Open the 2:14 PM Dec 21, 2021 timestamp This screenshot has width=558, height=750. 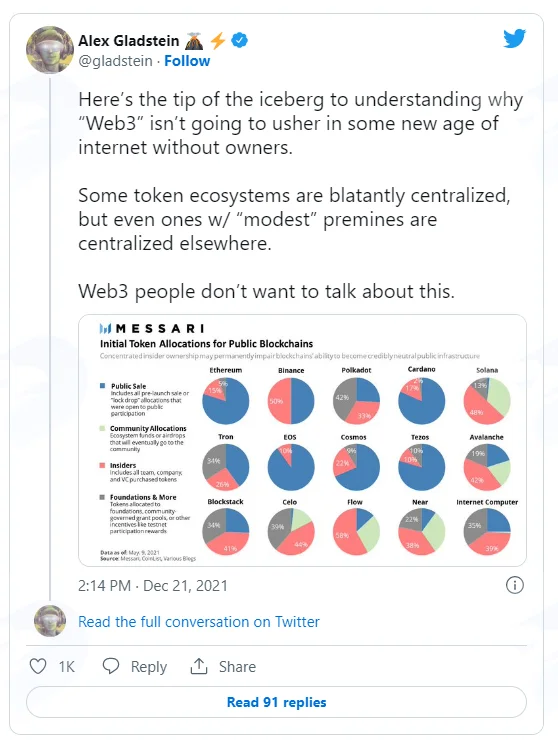pyautogui.click(x=153, y=585)
